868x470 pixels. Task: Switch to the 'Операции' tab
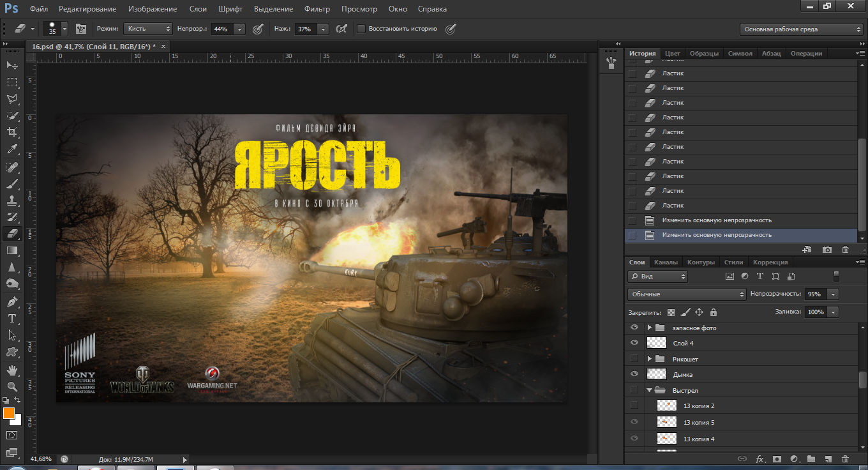tap(806, 54)
